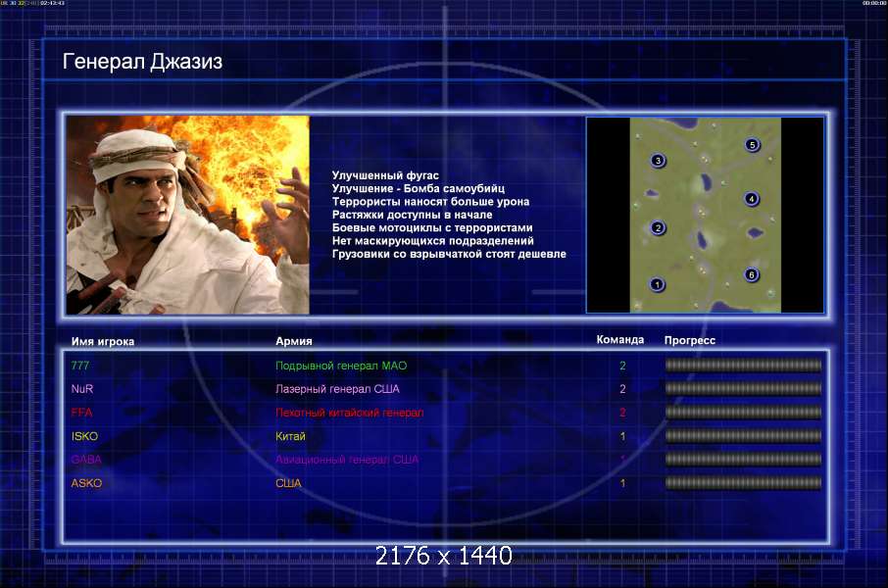Click 'Террористы наносят больше урона' line
Screen dimensions: 888x588
430,202
